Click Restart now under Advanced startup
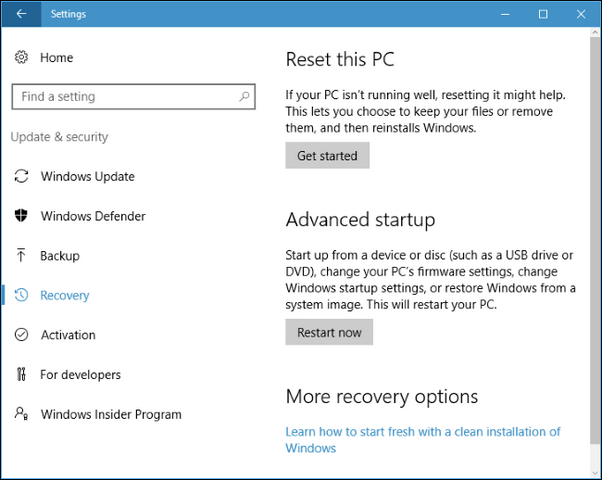 click(x=329, y=332)
